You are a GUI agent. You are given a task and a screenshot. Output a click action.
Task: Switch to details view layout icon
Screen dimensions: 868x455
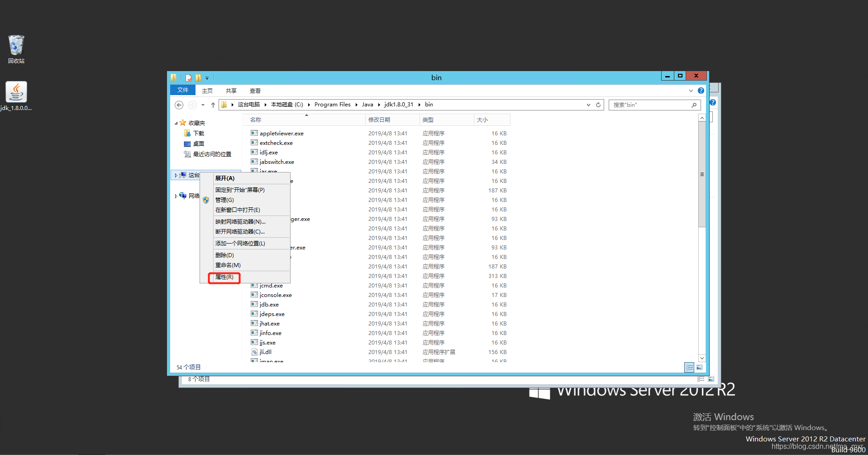pos(689,367)
